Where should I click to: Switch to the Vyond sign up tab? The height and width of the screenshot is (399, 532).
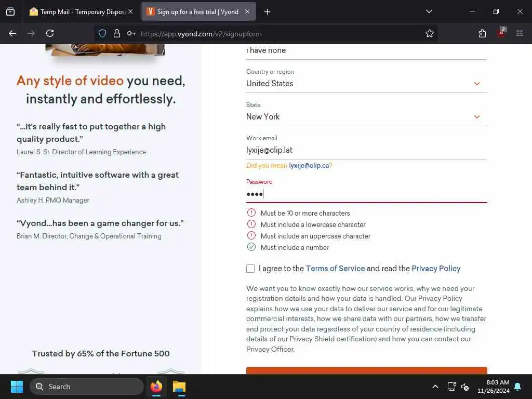point(198,12)
